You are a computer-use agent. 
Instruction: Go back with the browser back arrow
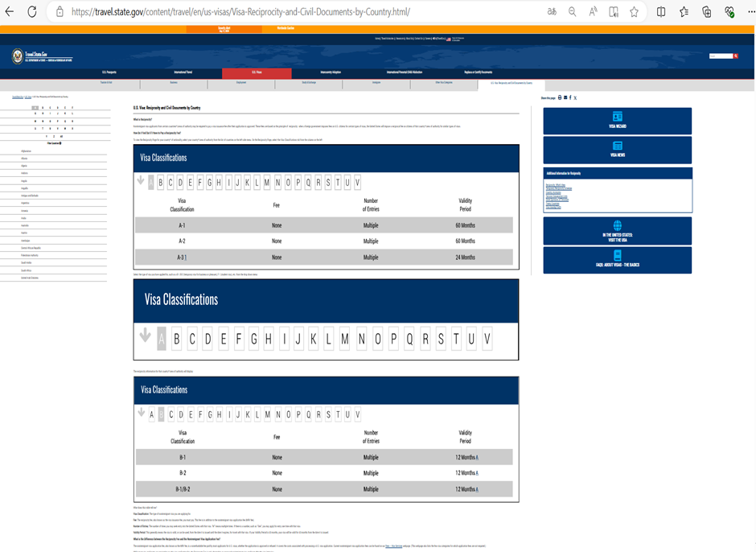pos(9,11)
